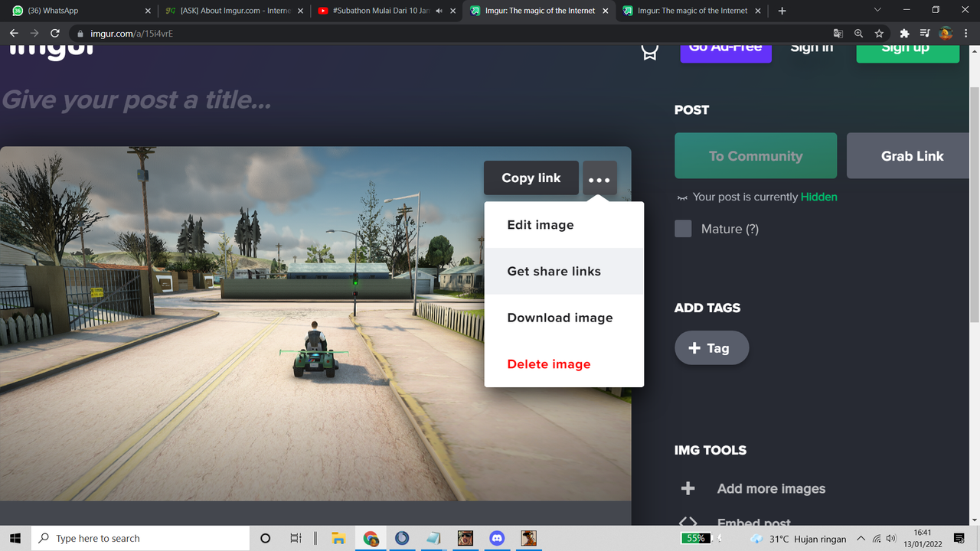Image resolution: width=980 pixels, height=551 pixels.
Task: Click the Embed post code icon
Action: click(688, 522)
